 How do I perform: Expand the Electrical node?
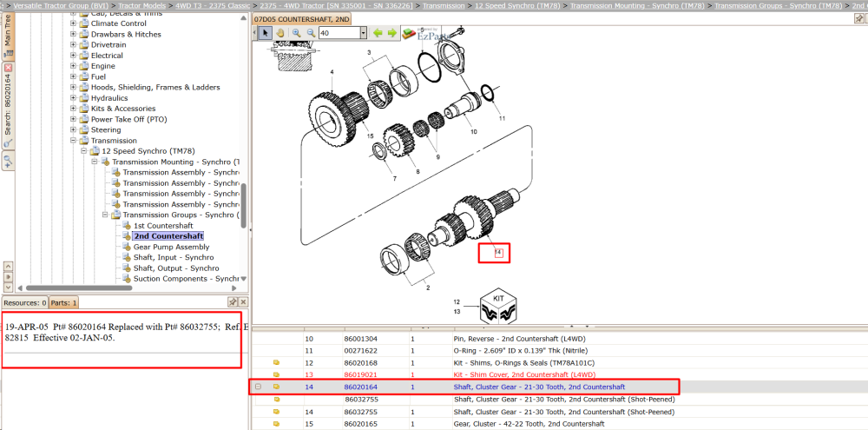73,56
